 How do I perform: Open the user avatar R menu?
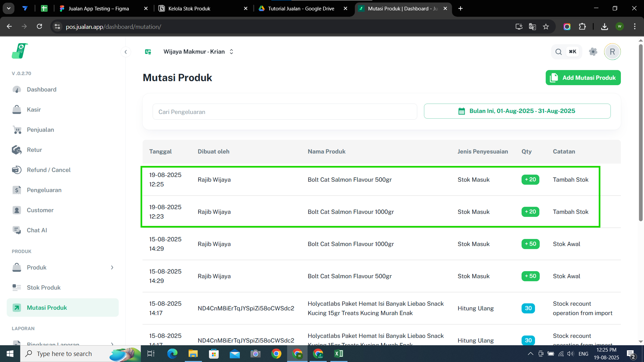click(612, 52)
